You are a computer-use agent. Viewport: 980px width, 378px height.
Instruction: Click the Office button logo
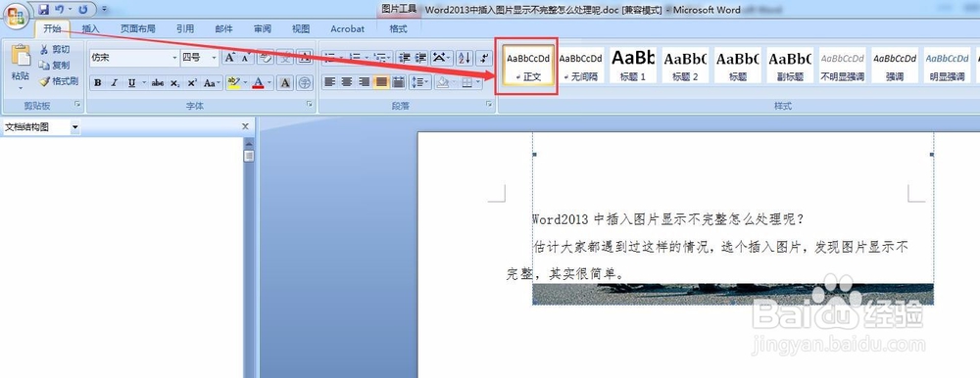(x=17, y=16)
